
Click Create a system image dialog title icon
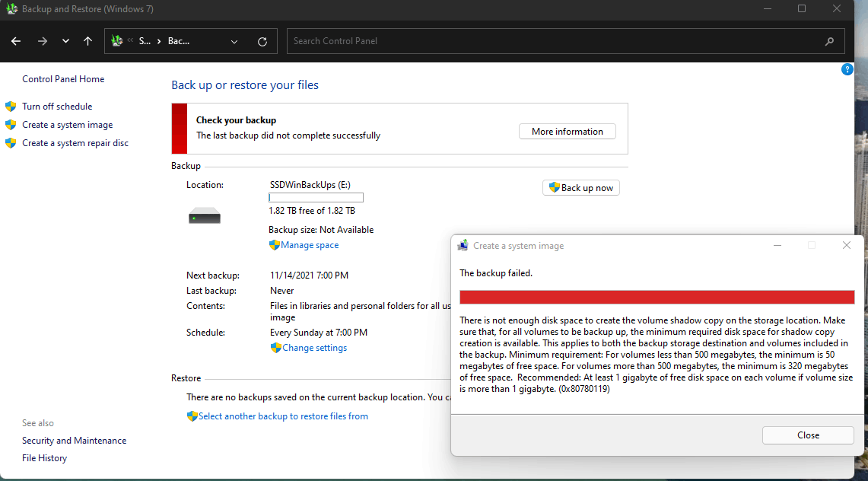(463, 245)
